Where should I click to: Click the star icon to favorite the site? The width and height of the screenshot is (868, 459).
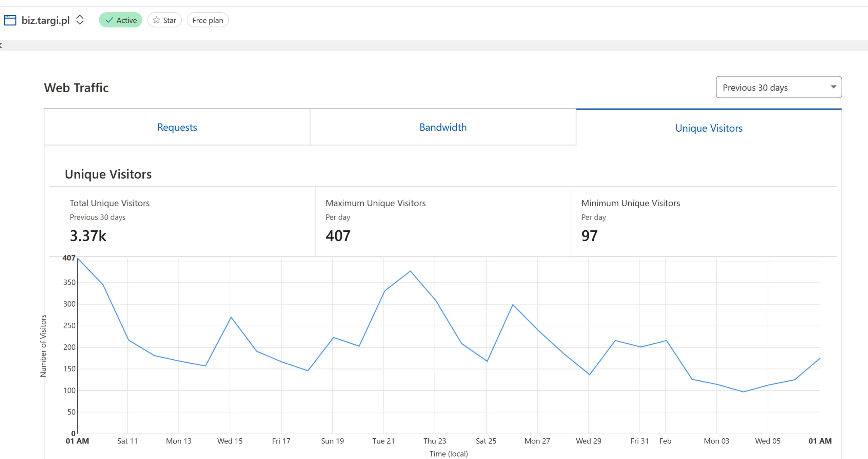coord(156,20)
